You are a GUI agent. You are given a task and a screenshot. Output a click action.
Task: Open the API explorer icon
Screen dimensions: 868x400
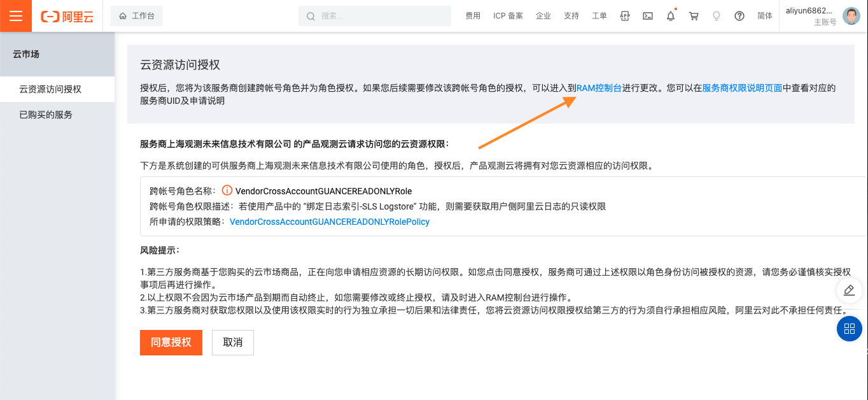click(x=625, y=16)
